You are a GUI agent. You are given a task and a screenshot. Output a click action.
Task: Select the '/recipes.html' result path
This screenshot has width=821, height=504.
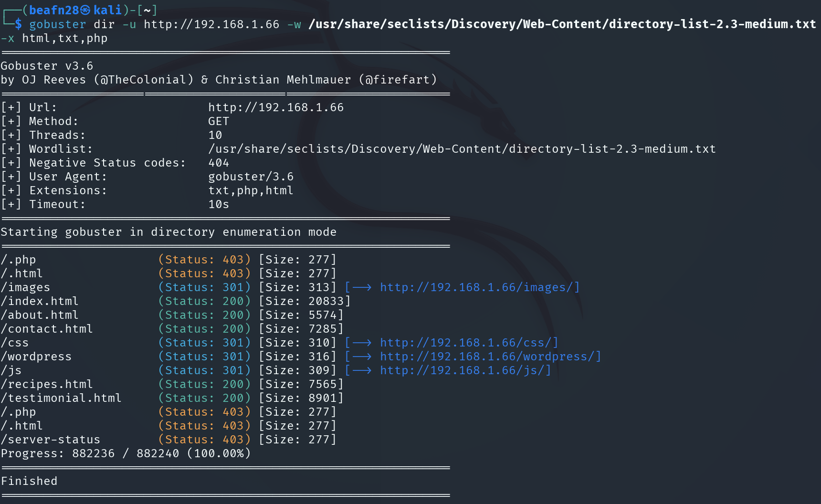tap(47, 384)
